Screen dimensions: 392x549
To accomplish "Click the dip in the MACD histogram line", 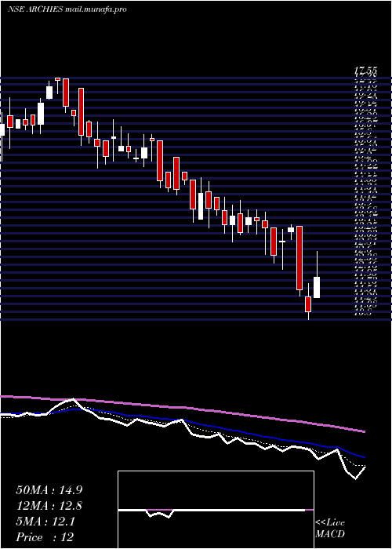I will tap(159, 514).
